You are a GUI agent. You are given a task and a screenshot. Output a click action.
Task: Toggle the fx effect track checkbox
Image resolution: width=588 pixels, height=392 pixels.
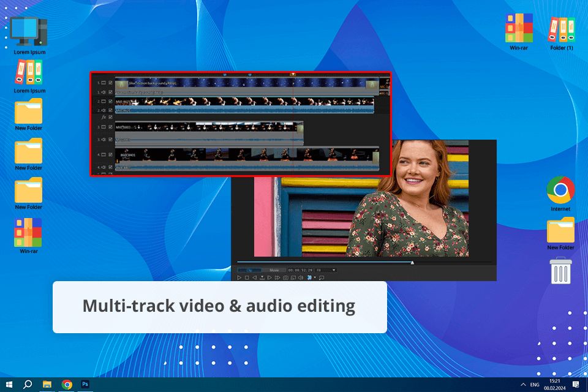(110, 118)
